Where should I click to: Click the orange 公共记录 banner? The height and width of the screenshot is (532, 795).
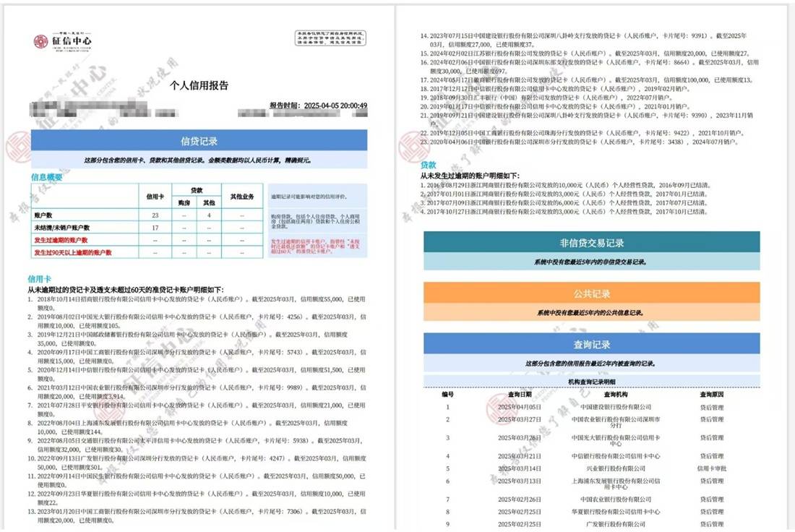click(592, 293)
